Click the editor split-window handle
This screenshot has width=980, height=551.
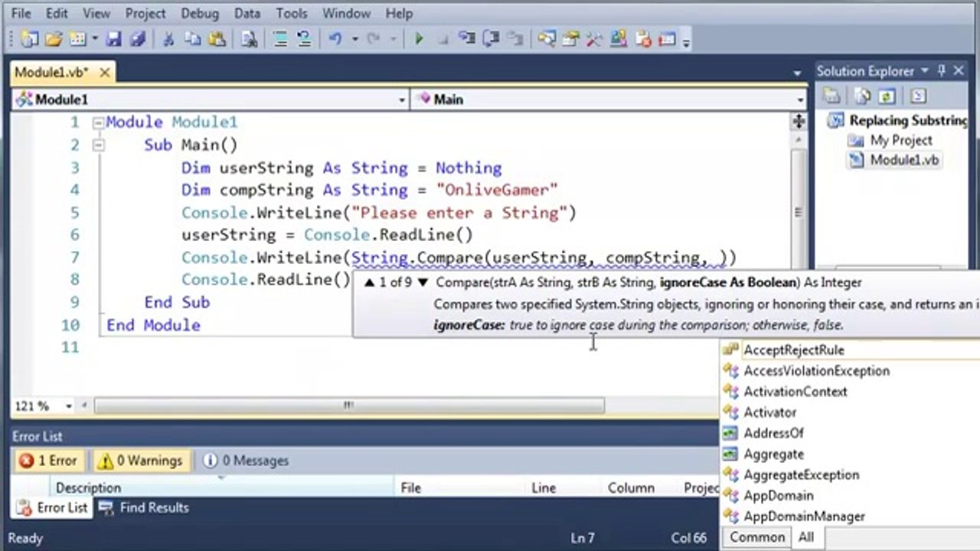[799, 121]
